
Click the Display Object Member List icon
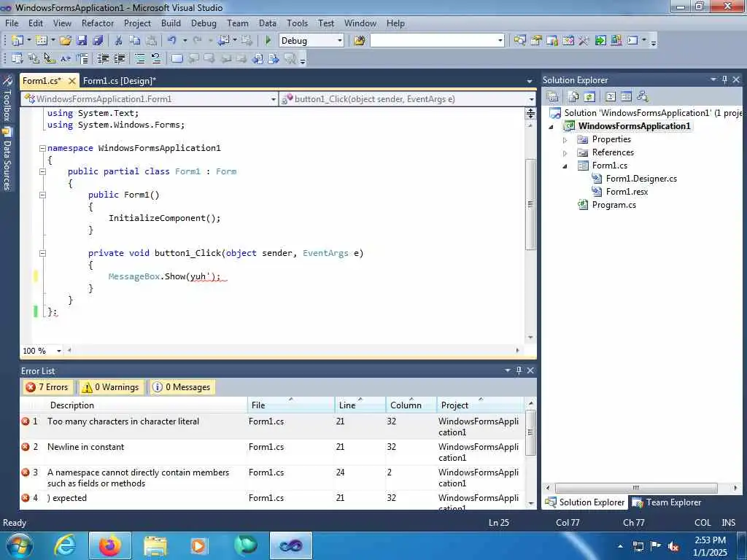click(18, 58)
